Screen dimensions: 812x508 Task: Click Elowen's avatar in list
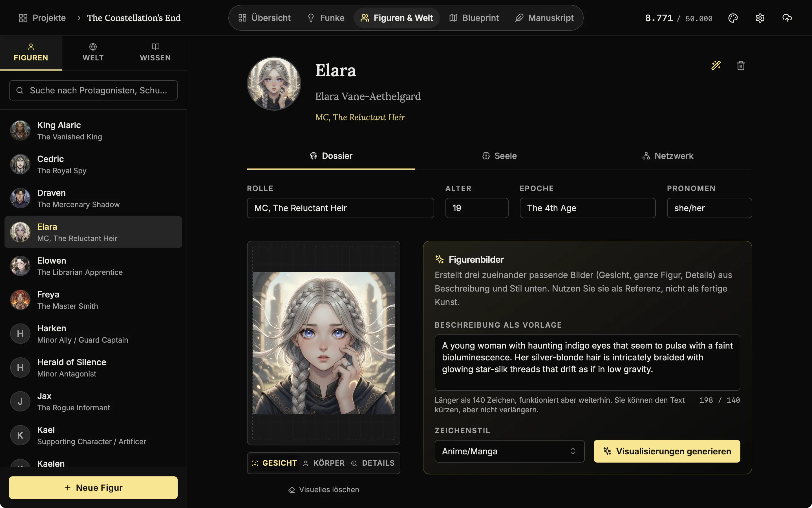click(x=20, y=266)
